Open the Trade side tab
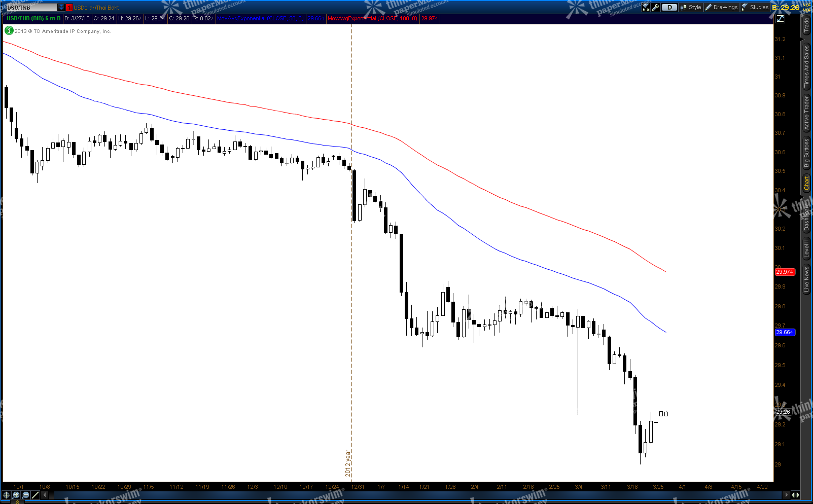813x504 pixels. tap(806, 25)
